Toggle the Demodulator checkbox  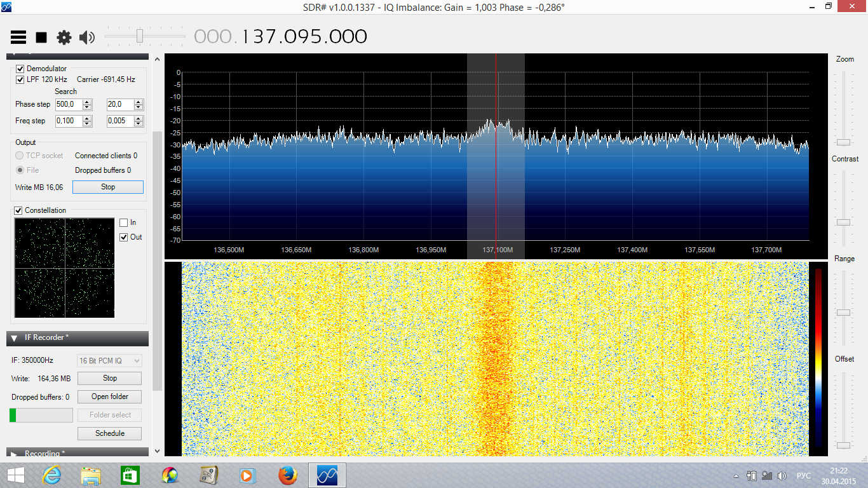click(x=20, y=69)
